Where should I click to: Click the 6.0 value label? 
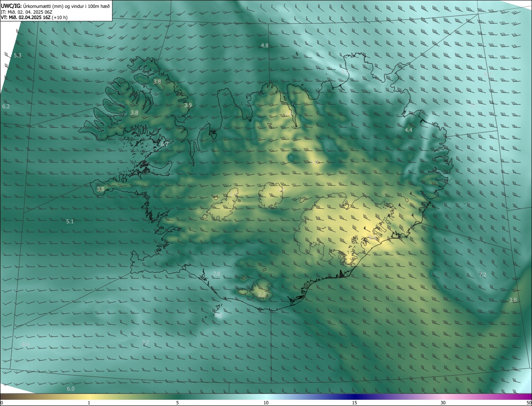click(71, 389)
